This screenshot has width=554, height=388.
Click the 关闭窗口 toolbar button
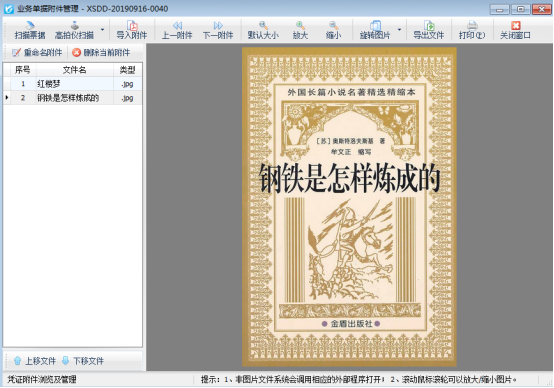[515, 30]
